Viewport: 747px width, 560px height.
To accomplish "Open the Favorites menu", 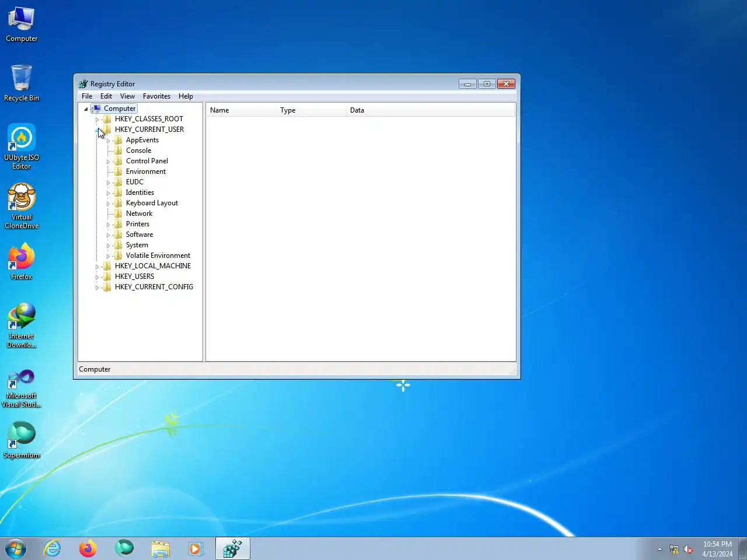I will pos(156,96).
